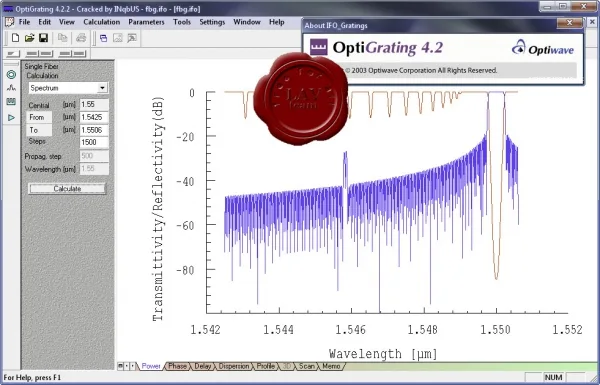Click the play triangle sidebar icon
The image size is (600, 385).
tap(11, 117)
